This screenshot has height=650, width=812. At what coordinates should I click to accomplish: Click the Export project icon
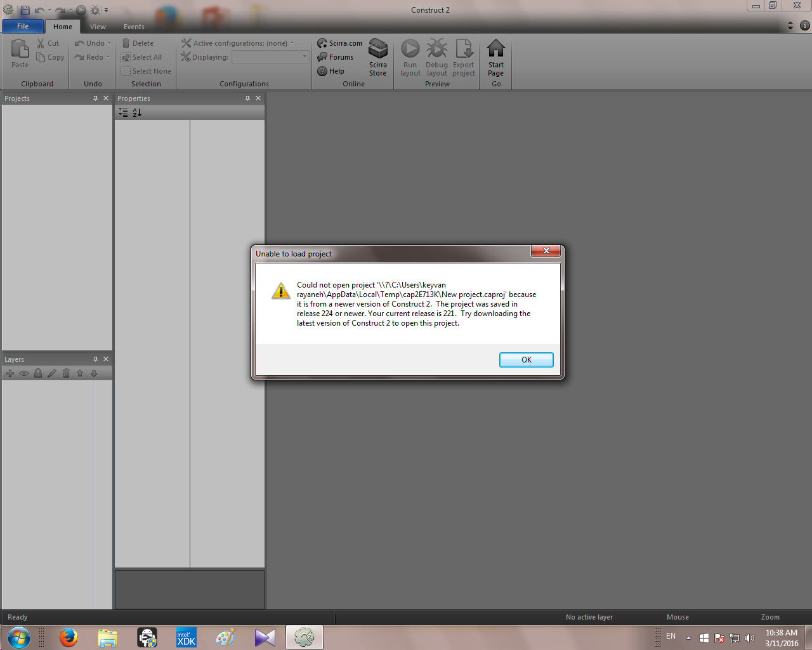tap(464, 49)
